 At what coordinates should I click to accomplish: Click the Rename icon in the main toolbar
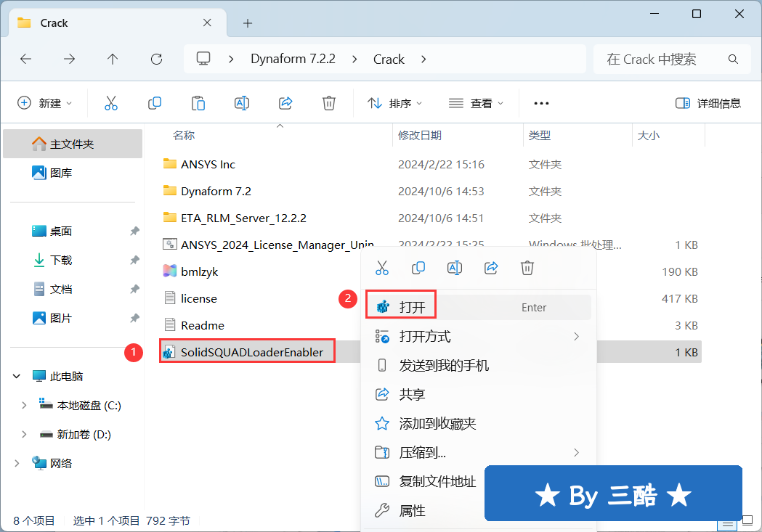click(x=241, y=103)
